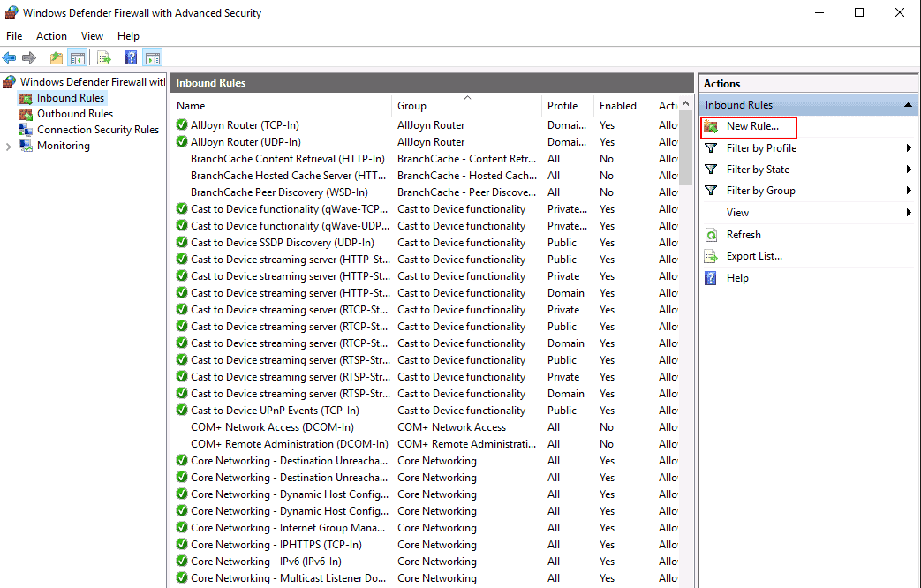Click the green Refresh icon
The width and height of the screenshot is (921, 588).
tap(712, 235)
